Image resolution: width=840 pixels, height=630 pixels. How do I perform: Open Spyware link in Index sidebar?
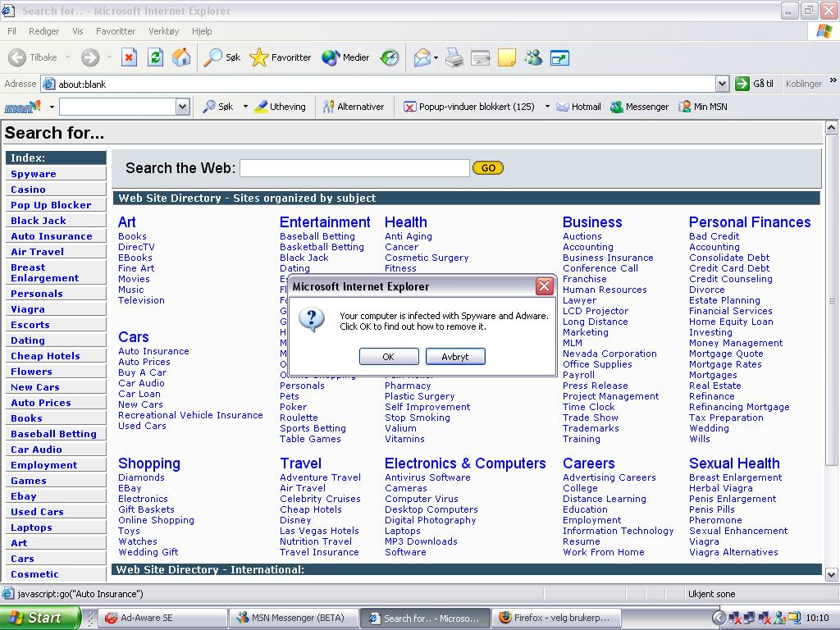tap(33, 174)
